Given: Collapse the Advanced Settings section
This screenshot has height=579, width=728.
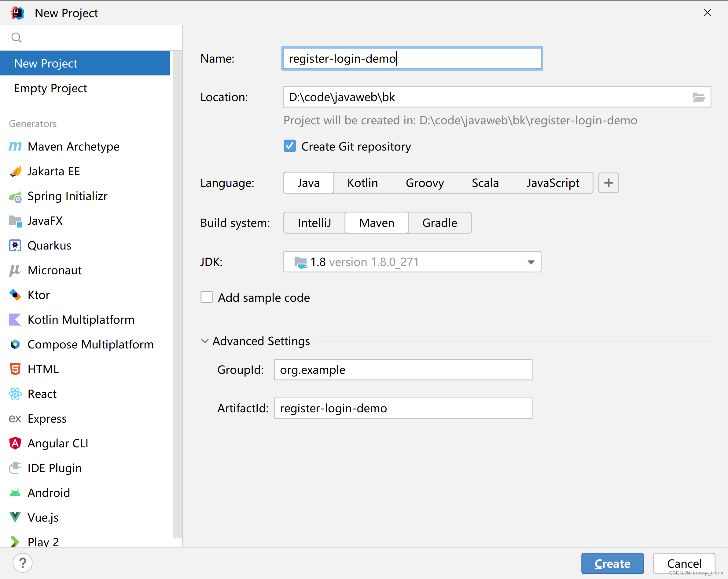Looking at the screenshot, I should pos(205,341).
